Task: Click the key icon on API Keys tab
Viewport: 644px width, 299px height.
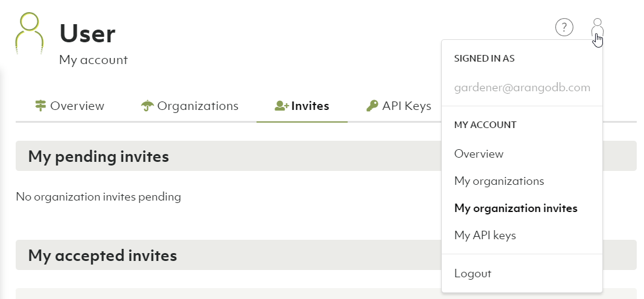Action: tap(372, 106)
